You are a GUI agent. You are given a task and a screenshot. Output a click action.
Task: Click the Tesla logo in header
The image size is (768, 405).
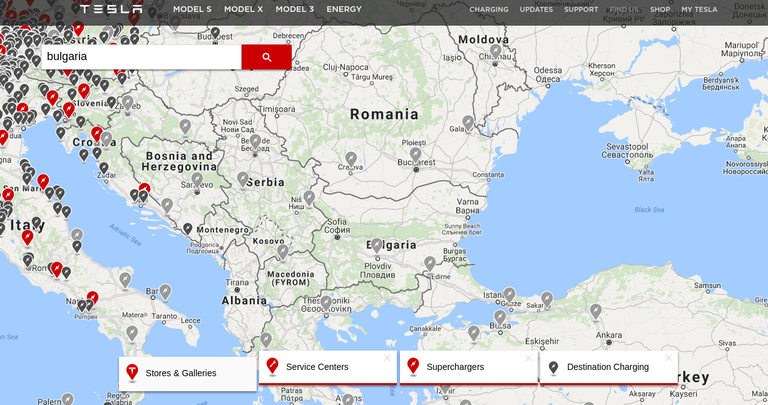pos(111,9)
